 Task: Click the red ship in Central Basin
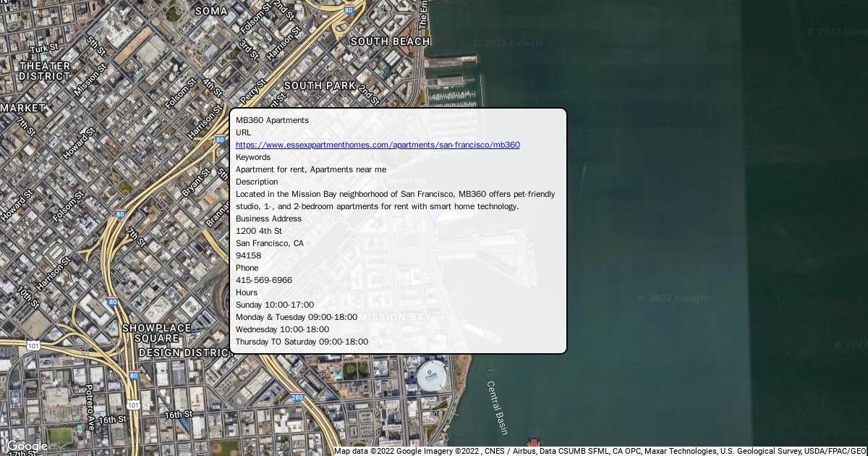(533, 442)
